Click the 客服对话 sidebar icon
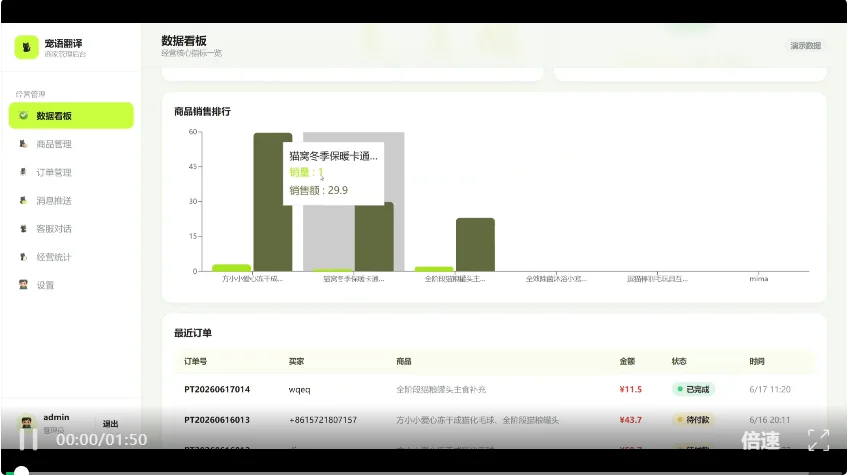 tap(23, 228)
